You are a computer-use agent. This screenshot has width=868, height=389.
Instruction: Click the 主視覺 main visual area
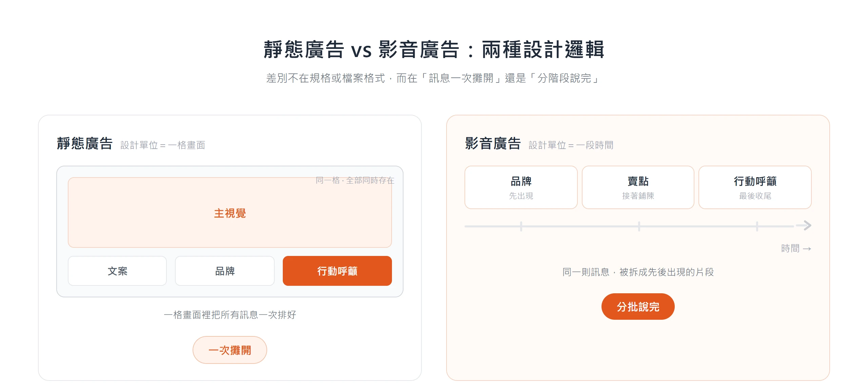click(x=230, y=212)
